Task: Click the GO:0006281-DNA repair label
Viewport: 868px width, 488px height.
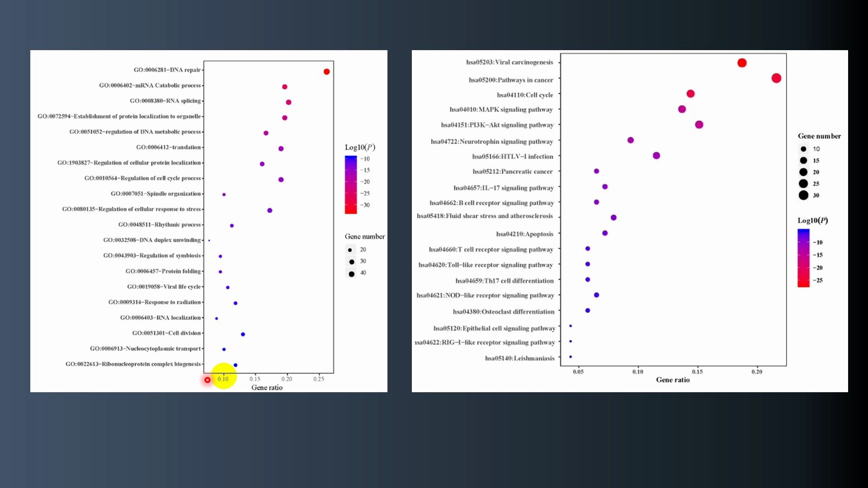Action: tap(167, 70)
